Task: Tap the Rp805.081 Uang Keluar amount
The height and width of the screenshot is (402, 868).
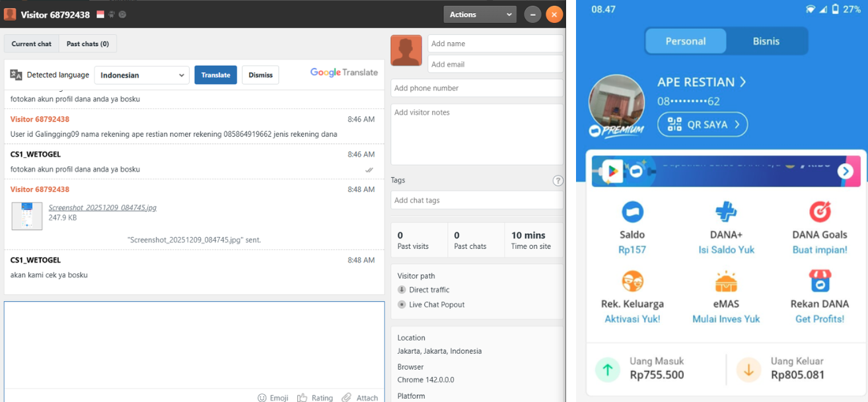Action: point(798,375)
